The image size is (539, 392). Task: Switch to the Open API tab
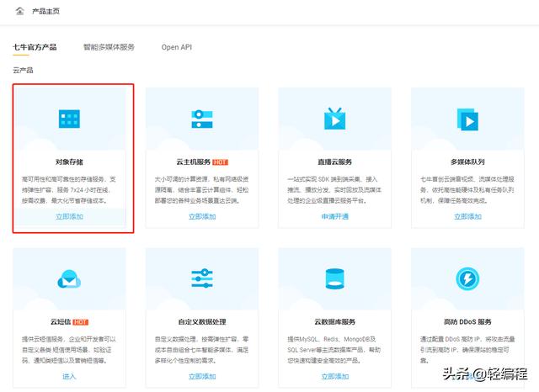coord(177,47)
